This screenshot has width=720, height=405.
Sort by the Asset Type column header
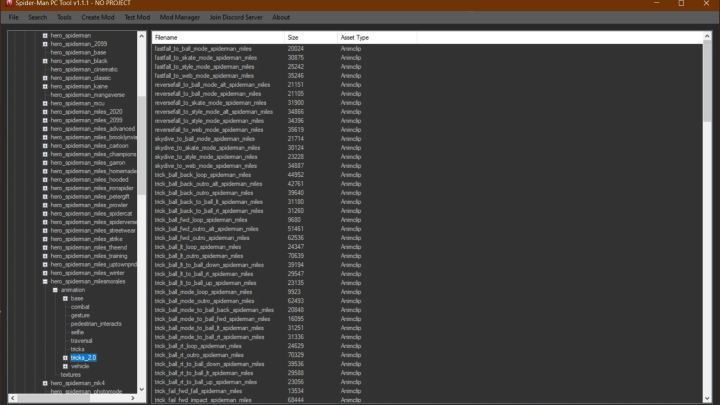coord(377,38)
